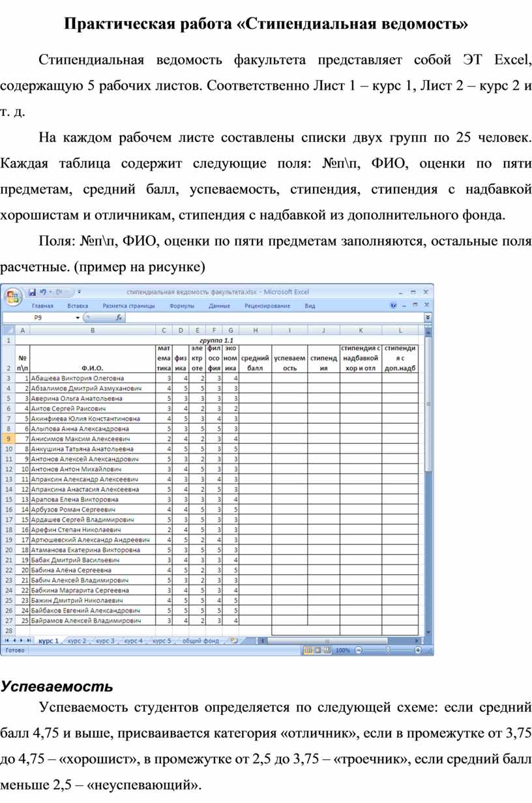Select column B header
532x803 pixels.
pos(92,330)
